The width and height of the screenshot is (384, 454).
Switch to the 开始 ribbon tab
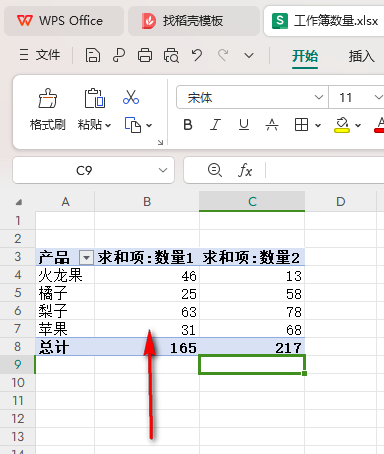point(305,56)
